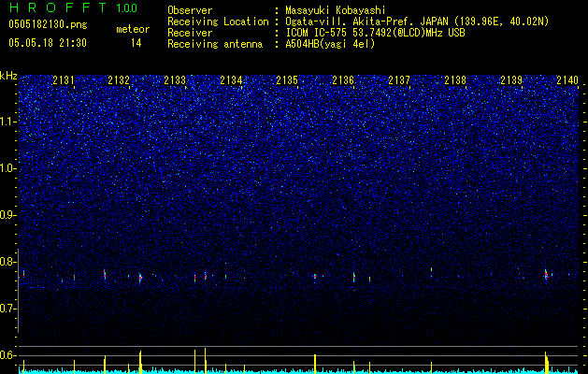Screen dimensions: 588x374
Task: Select the file name 0505182130.png
Action: (x=48, y=25)
